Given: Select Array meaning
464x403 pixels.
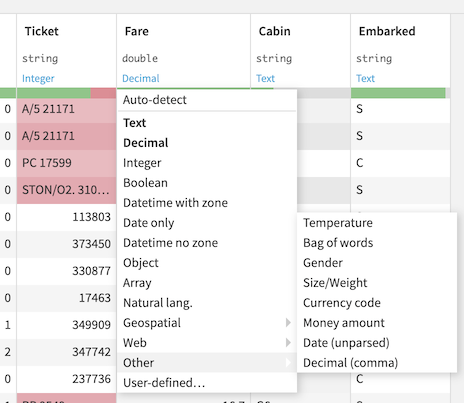Looking at the screenshot, I should [x=207, y=283].
